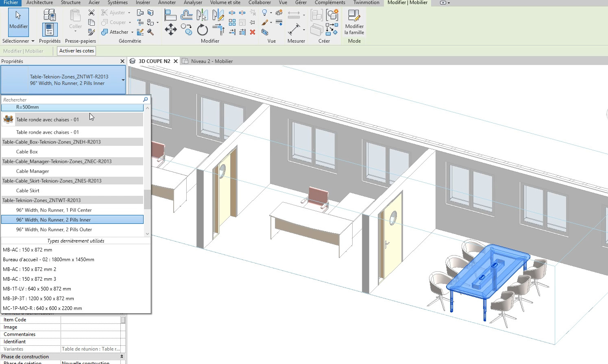Click the Rechercher type search field
Image resolution: width=608 pixels, height=364 pixels.
point(71,100)
